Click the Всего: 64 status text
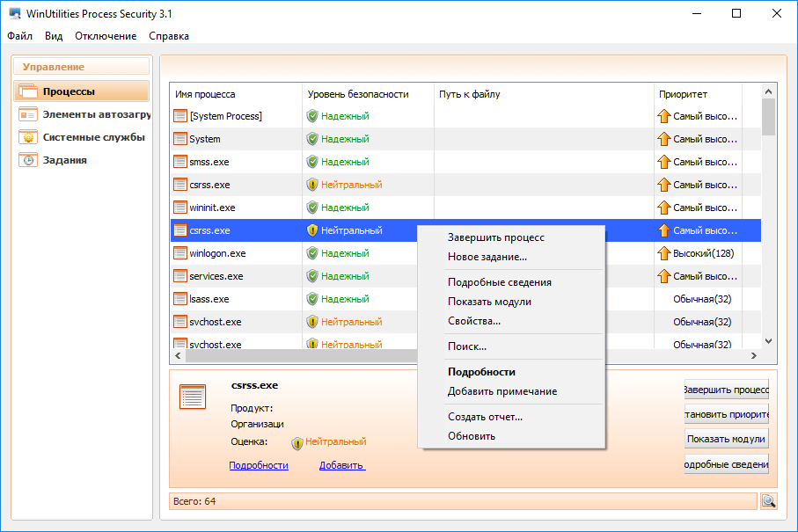Viewport: 798px width, 532px height. pyautogui.click(x=194, y=501)
